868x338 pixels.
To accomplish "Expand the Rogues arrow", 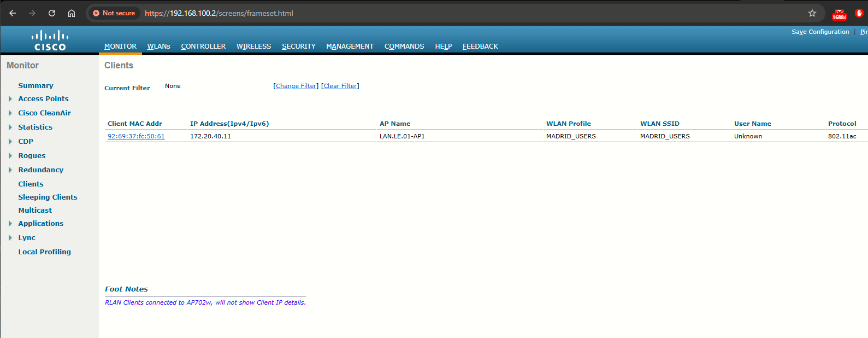I will coord(10,156).
